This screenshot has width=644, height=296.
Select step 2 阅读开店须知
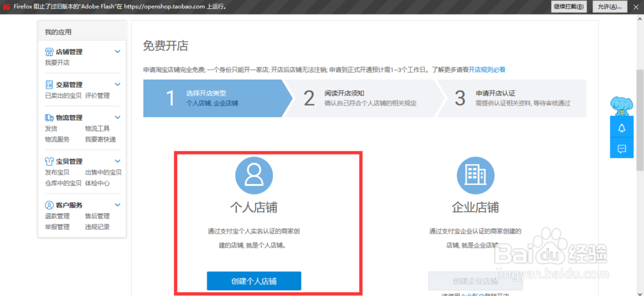pos(364,98)
